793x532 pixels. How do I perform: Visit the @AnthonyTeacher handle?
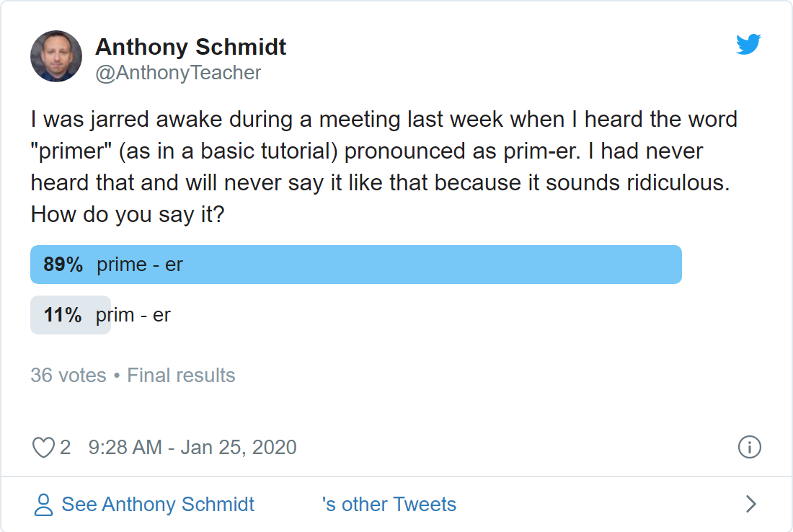tap(178, 73)
